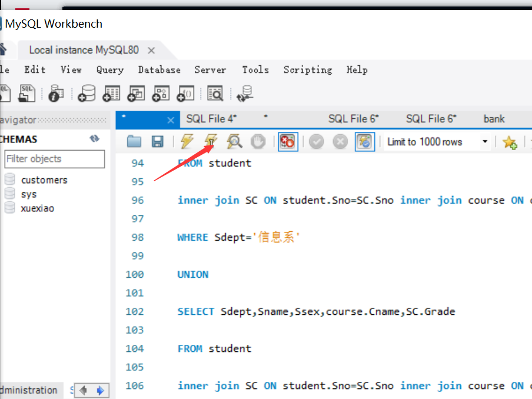Select the sys schema
532x399 pixels.
click(x=29, y=194)
